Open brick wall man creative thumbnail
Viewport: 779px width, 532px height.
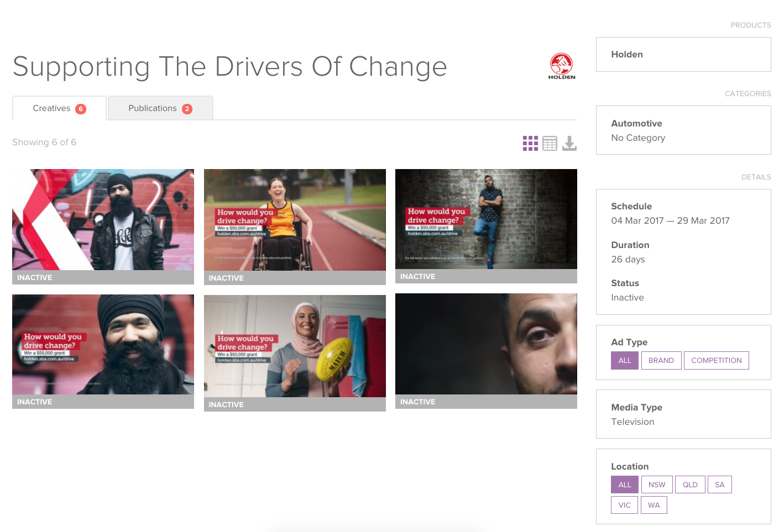tap(486, 219)
